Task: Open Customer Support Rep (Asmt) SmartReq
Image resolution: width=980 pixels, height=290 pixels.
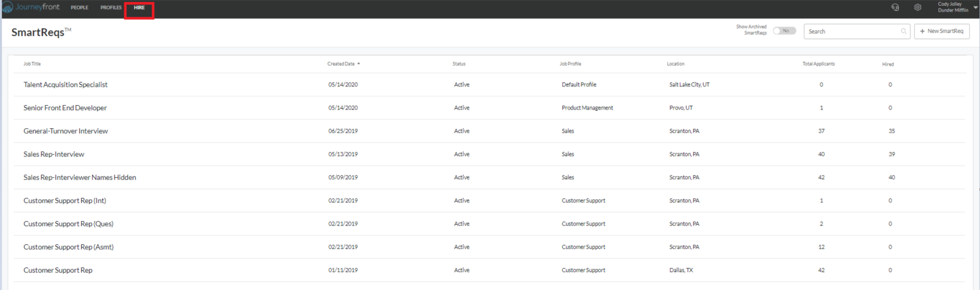Action: (x=68, y=247)
